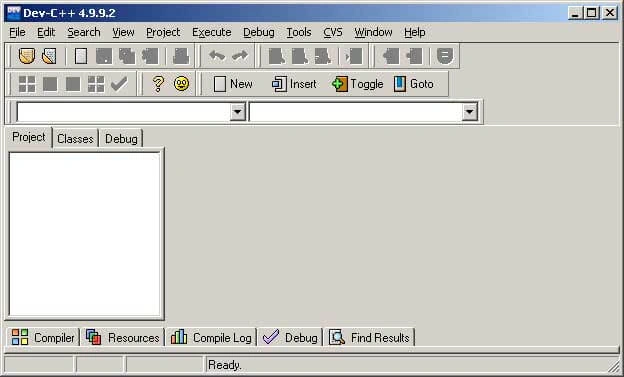Click the window resize grip in status bar
Image resolution: width=624 pixels, height=377 pixels.
click(614, 367)
